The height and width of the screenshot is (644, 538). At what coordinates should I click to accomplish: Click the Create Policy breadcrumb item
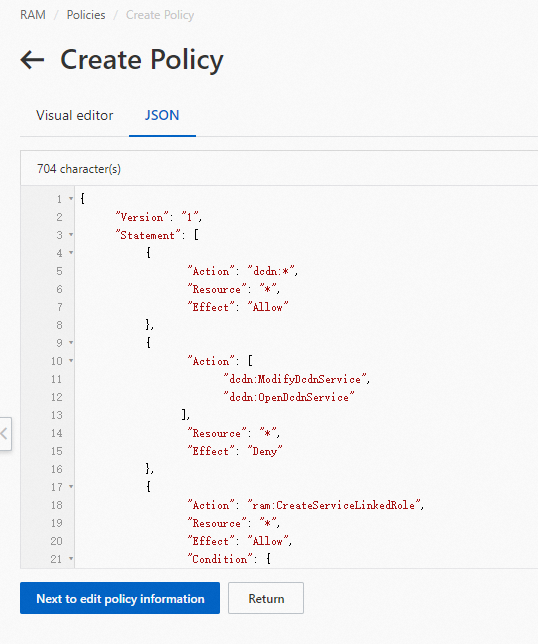[160, 15]
